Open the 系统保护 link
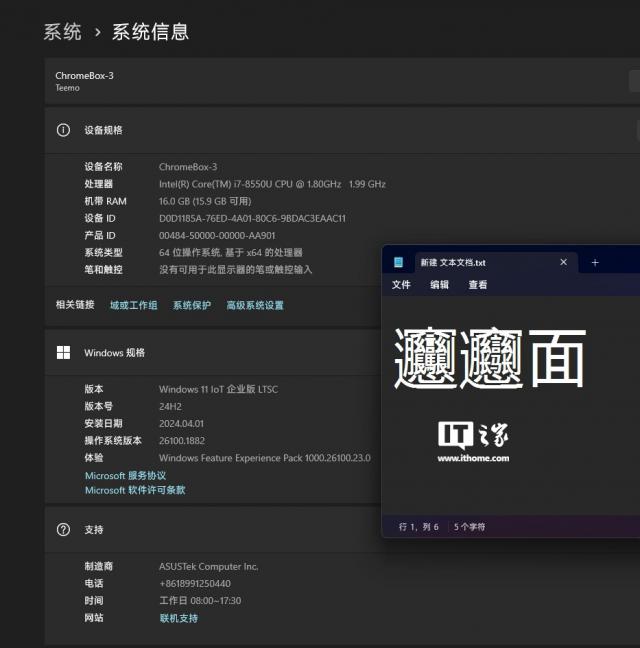Screen dimensions: 640x648 pos(191,305)
